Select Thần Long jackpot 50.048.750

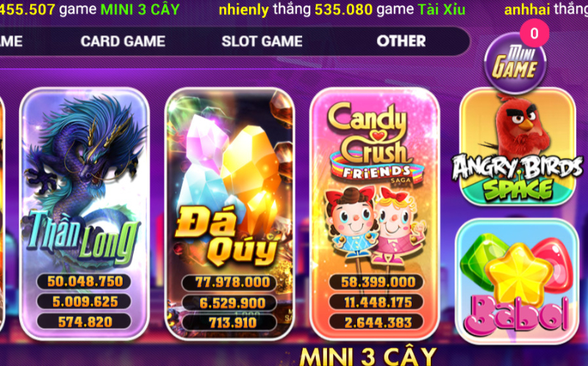[85, 281]
